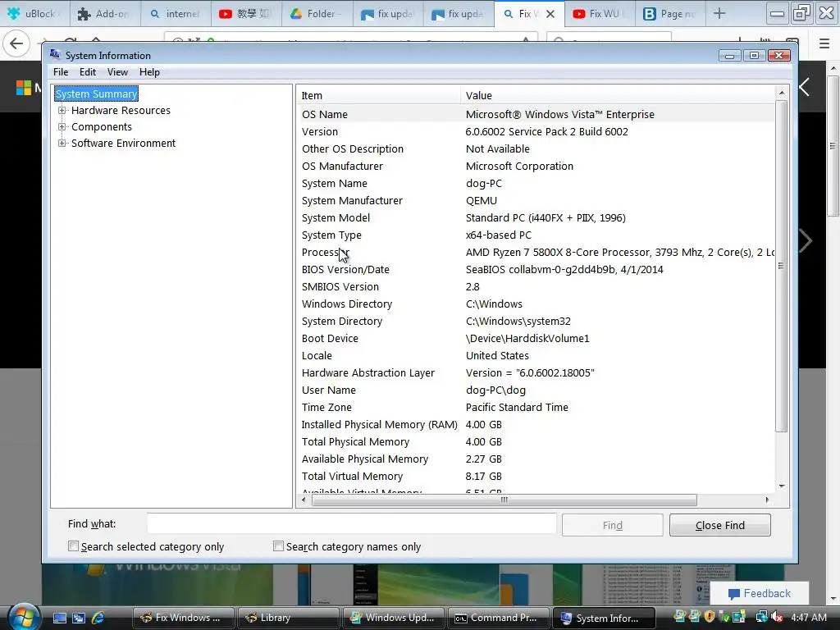This screenshot has width=840, height=630.
Task: Open the View menu
Action: pyautogui.click(x=117, y=72)
